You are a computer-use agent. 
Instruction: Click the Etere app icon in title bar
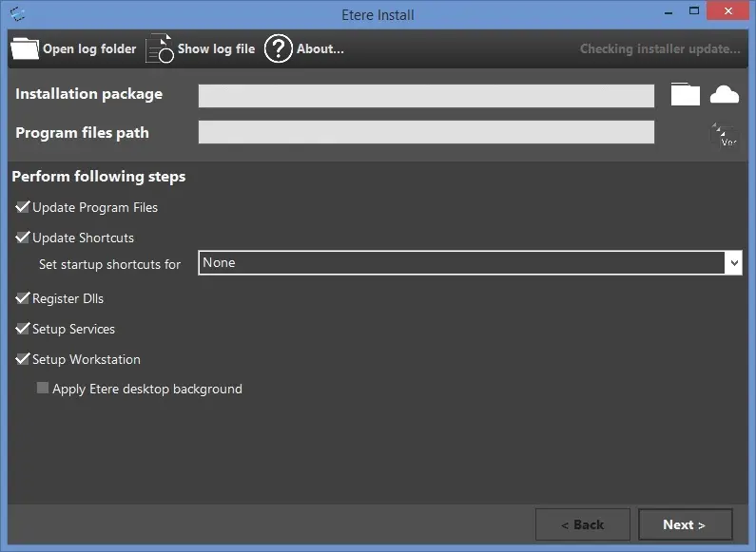[x=17, y=14]
